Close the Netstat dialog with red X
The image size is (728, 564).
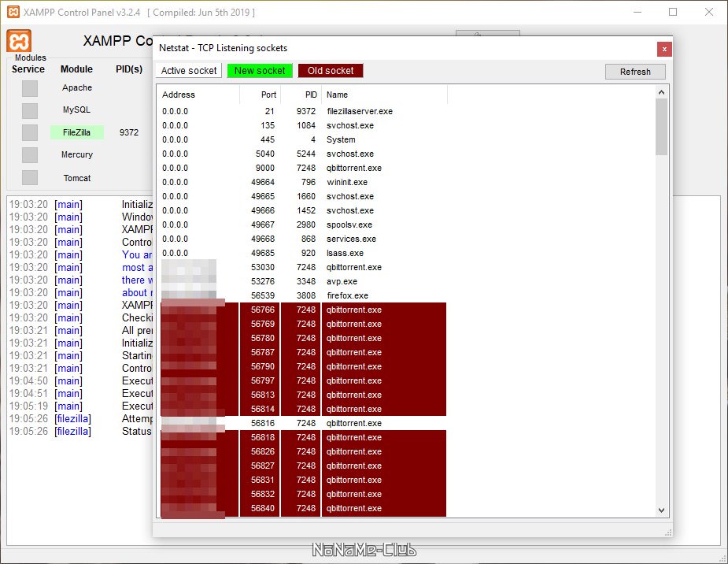[665, 49]
